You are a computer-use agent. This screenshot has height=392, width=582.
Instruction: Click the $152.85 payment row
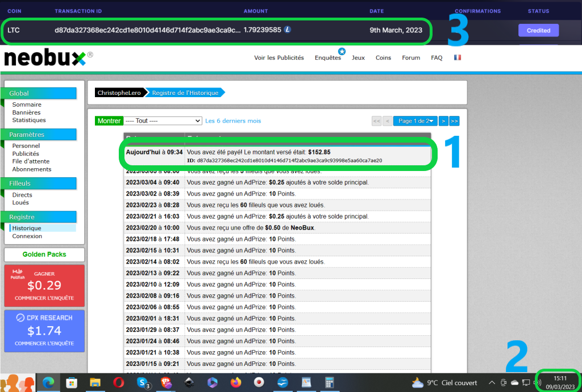point(277,156)
